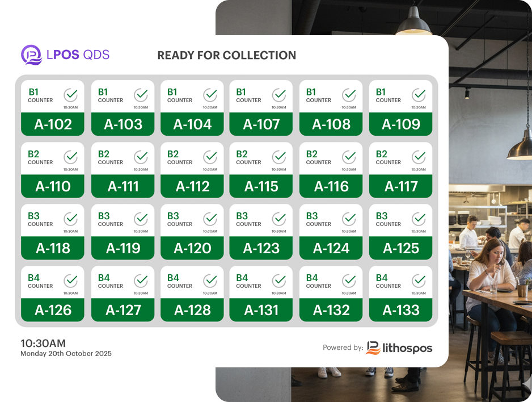Toggle collection status for order A-132
This screenshot has height=402, width=532.
[349, 279]
